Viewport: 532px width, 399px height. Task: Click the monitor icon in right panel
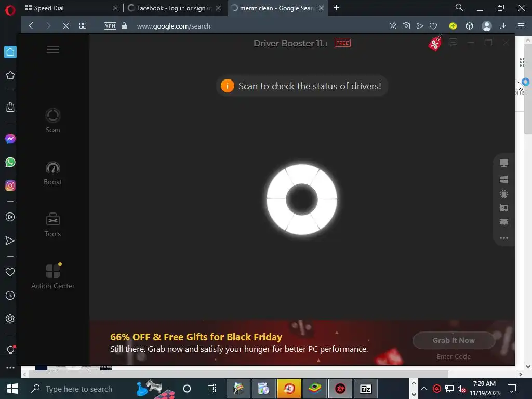[x=504, y=163]
